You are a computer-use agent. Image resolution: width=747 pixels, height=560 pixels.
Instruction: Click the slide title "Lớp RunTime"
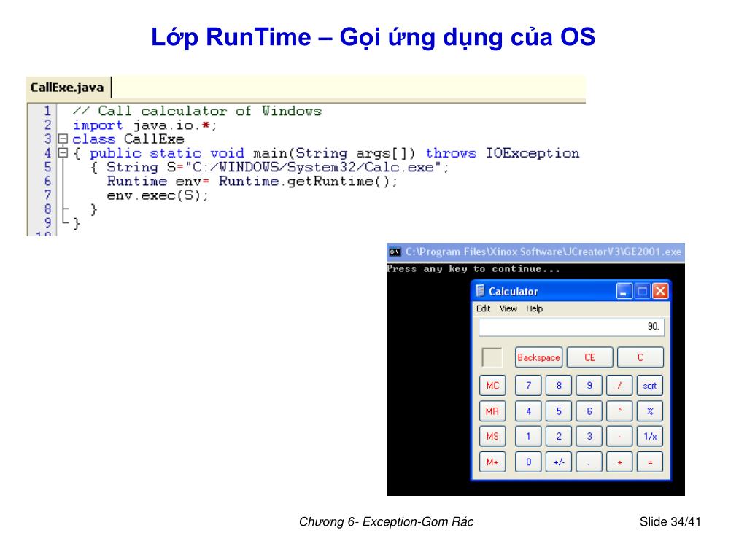pyautogui.click(x=231, y=37)
